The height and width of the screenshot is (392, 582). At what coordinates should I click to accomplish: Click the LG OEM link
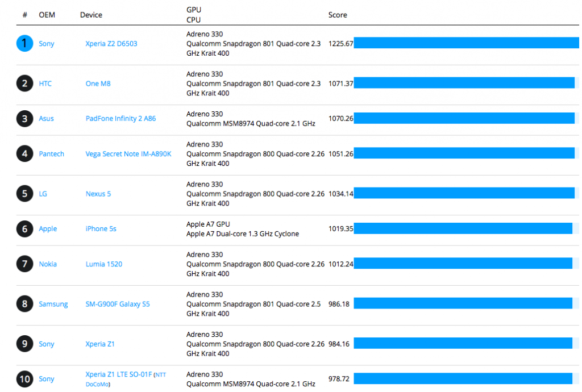point(43,194)
